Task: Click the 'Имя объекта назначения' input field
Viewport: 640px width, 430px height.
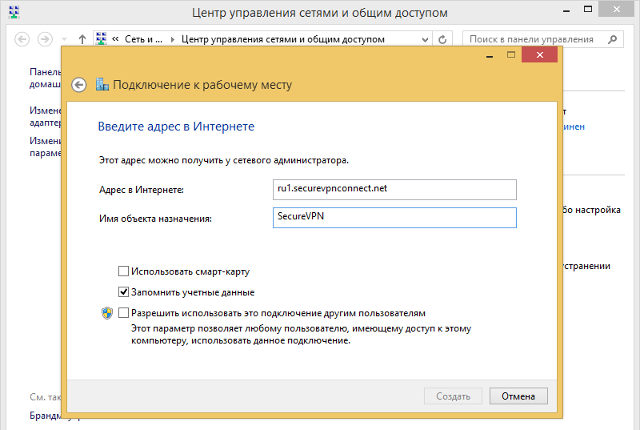Action: (395, 217)
